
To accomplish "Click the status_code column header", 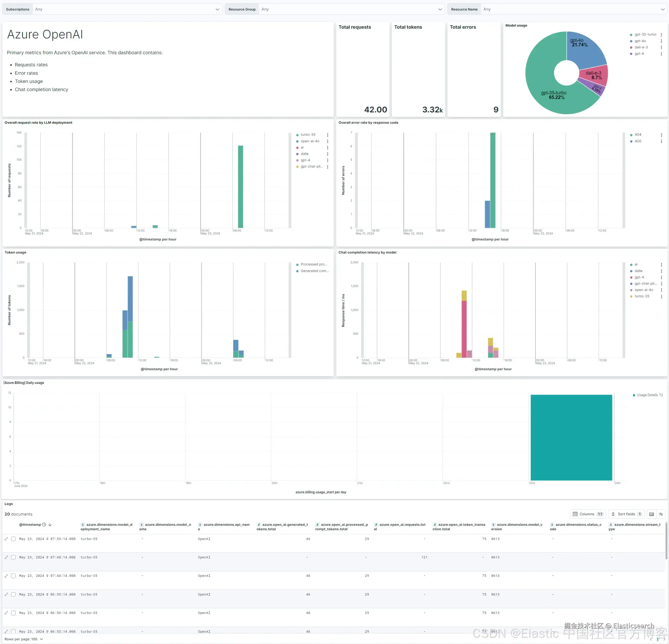I will pos(575,527).
